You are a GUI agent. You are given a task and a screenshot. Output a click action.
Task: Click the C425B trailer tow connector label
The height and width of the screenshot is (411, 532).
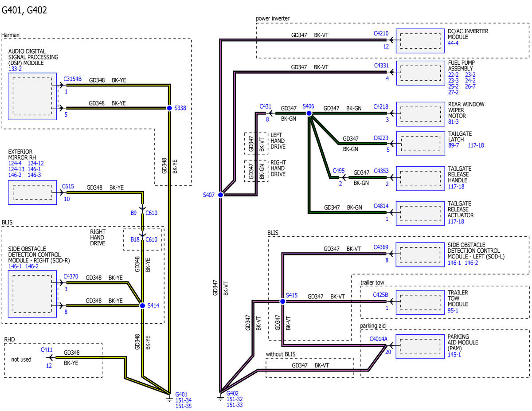(x=381, y=294)
